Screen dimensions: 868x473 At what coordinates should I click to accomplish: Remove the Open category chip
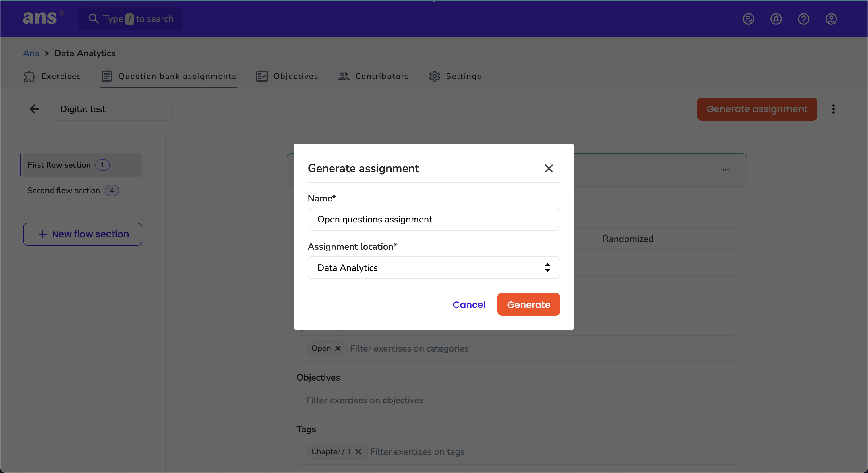point(338,348)
